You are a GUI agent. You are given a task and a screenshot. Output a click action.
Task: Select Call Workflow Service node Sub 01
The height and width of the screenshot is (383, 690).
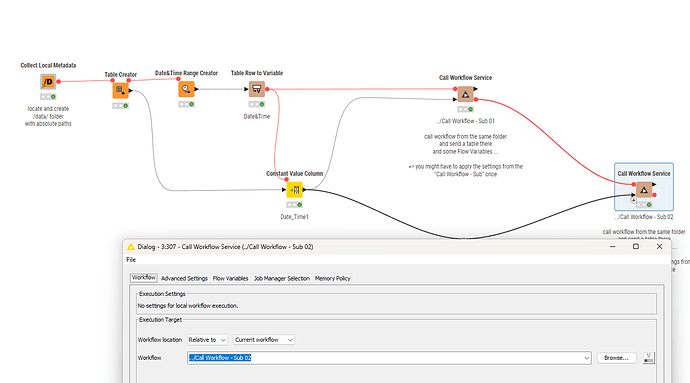(465, 94)
